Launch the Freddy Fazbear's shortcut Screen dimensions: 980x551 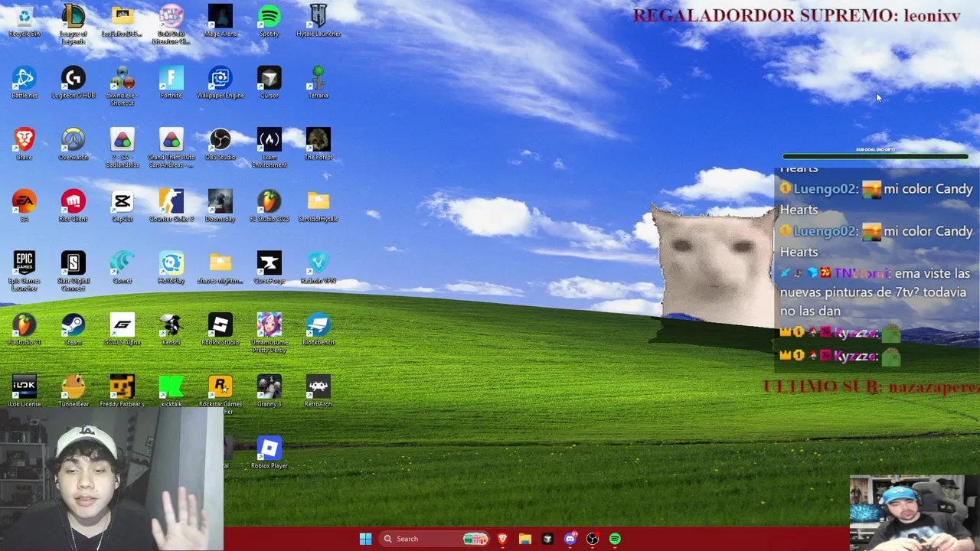coord(122,392)
